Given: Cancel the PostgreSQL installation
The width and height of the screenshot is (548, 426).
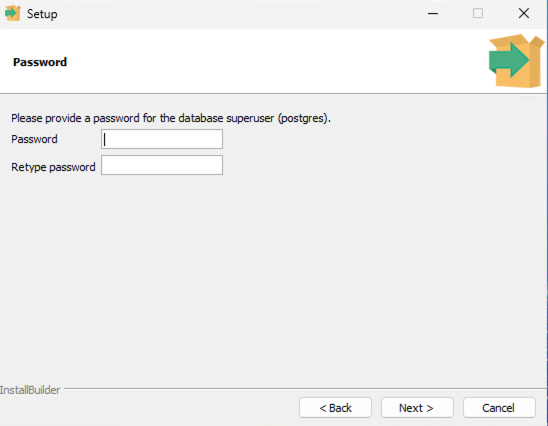Looking at the screenshot, I should click(499, 407).
